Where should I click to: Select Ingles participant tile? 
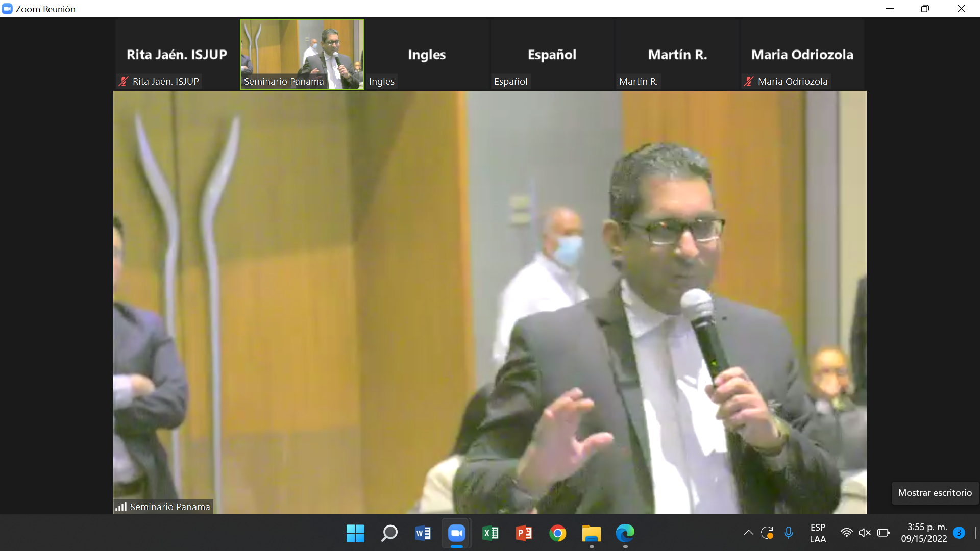click(427, 55)
